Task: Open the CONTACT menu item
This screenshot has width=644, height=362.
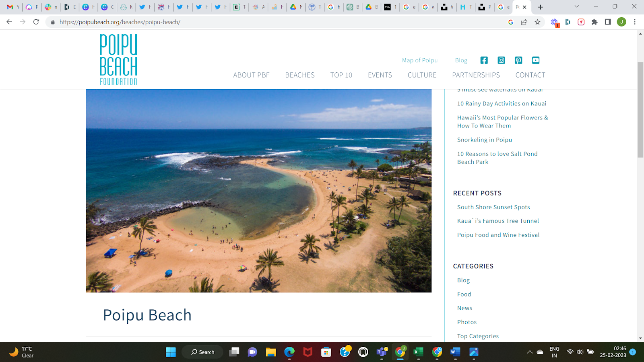Action: click(x=530, y=75)
